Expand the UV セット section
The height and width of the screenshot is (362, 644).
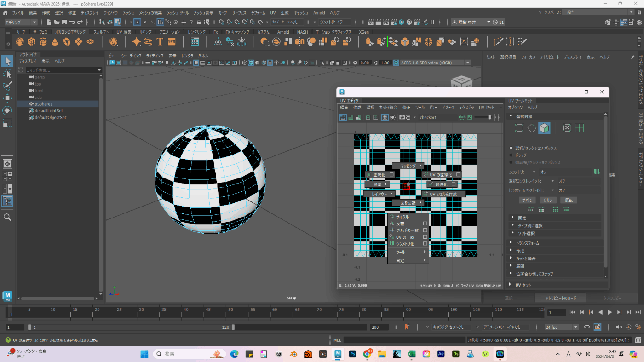(557, 285)
